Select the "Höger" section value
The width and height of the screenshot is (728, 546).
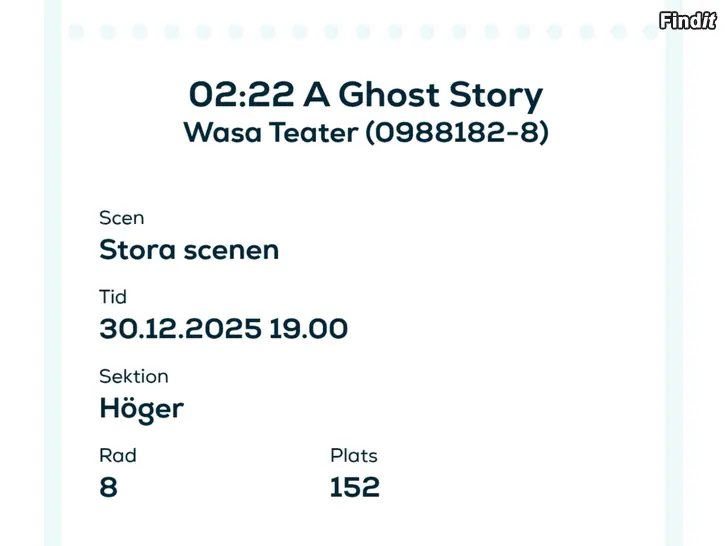(x=141, y=408)
